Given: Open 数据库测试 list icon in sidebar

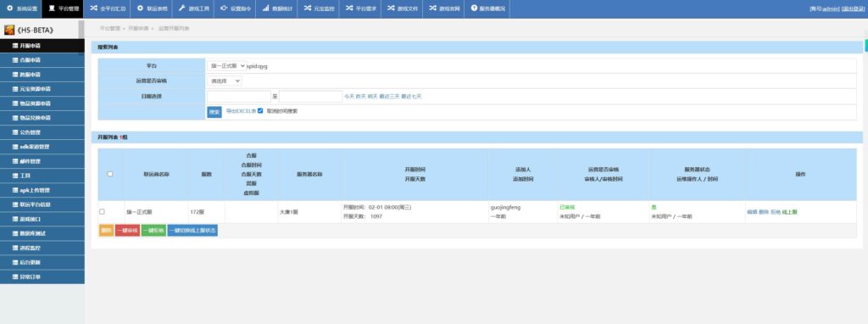Looking at the screenshot, I should click(15, 234).
